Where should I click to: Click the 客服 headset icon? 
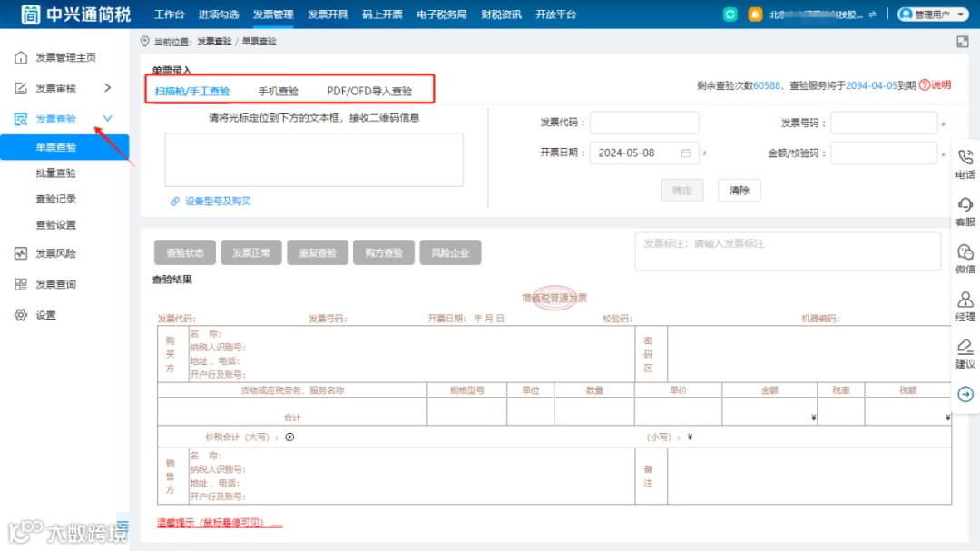(x=965, y=204)
